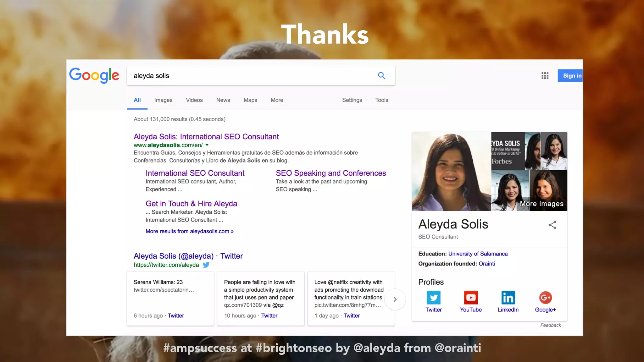
Task: Open the large Aleyda Solis portrait
Action: 451,172
